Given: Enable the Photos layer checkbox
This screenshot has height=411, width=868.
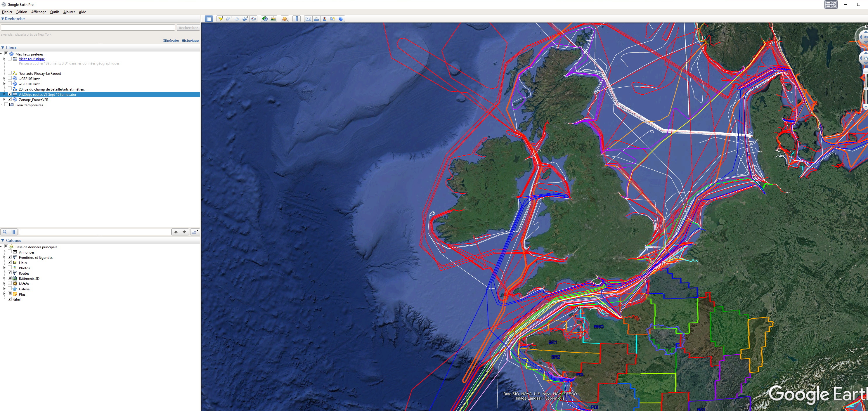Looking at the screenshot, I should (10, 268).
